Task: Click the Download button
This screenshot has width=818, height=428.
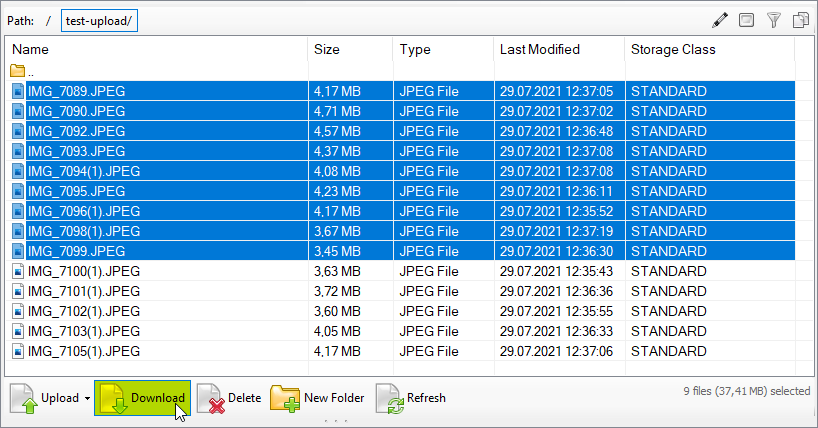Action: 142,398
